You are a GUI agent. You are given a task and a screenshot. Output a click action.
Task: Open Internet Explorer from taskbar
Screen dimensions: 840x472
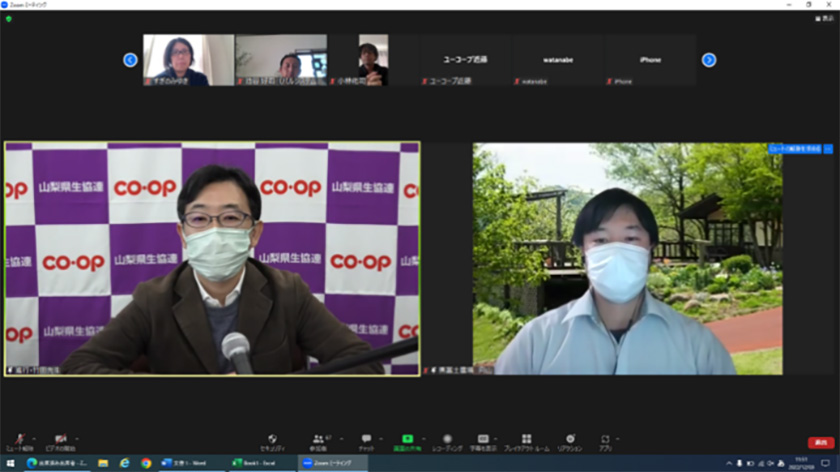pos(125,463)
